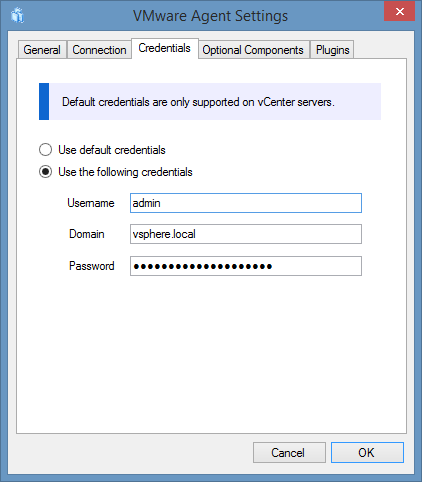
Task: Close the VMware Agent Settings dialog
Action: coord(399,11)
